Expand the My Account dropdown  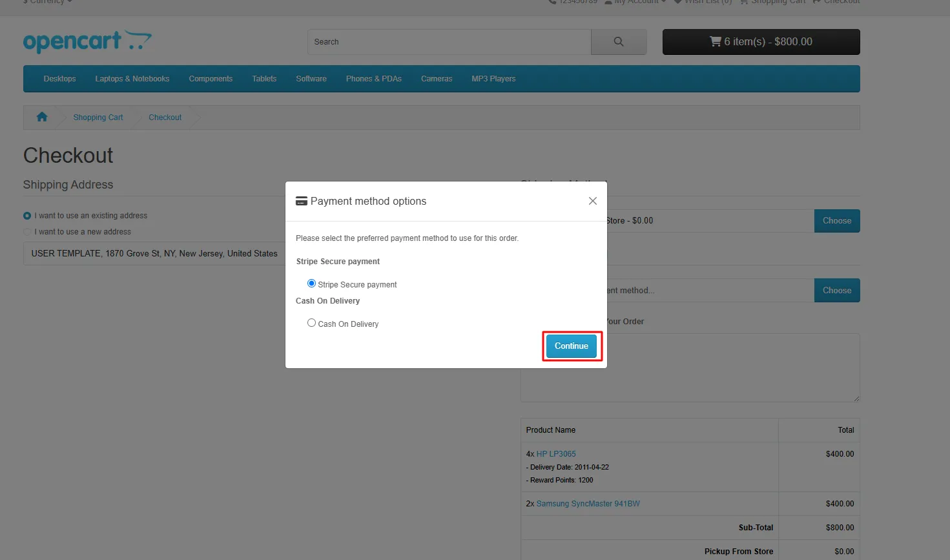pos(635,2)
